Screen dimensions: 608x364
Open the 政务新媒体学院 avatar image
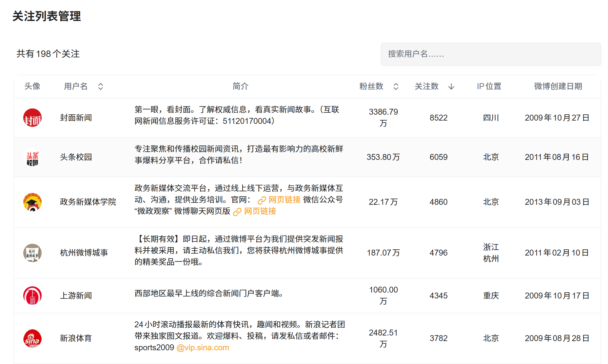tap(32, 202)
